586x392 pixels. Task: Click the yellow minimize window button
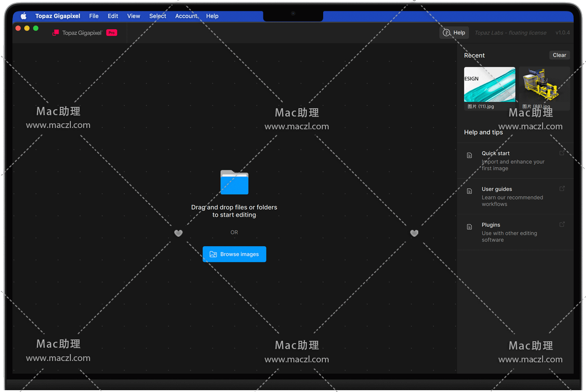27,28
